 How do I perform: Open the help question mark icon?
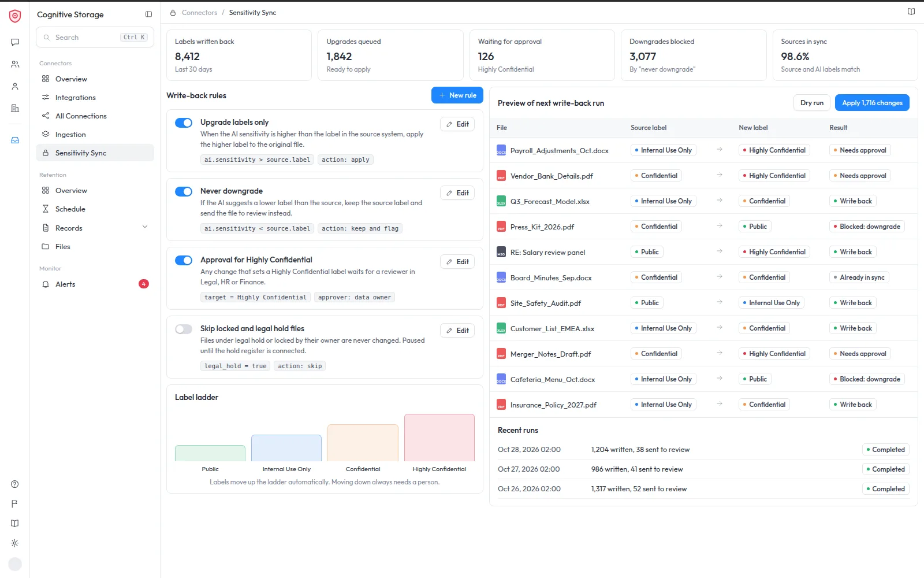tap(15, 484)
